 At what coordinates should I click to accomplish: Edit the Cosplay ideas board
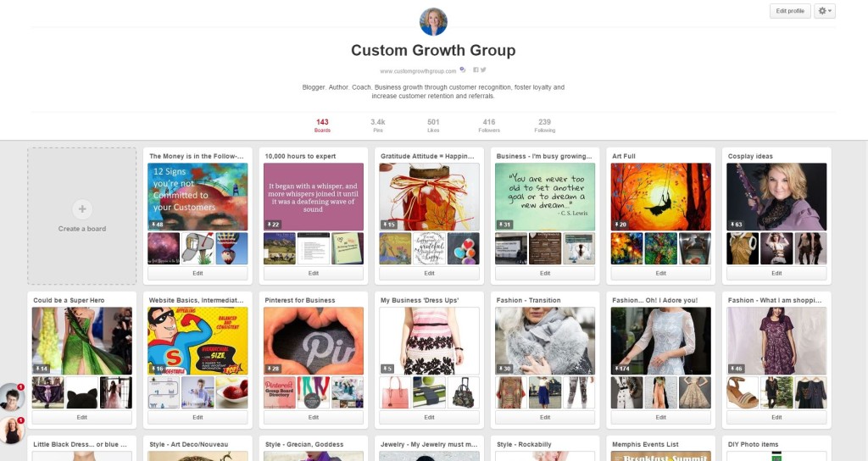pos(776,274)
